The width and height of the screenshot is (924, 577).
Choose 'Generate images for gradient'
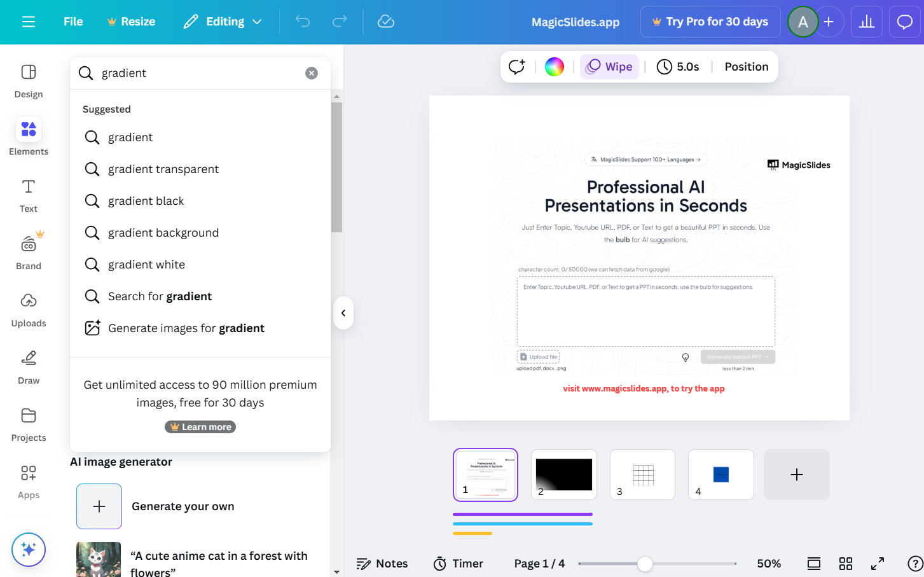point(200,328)
